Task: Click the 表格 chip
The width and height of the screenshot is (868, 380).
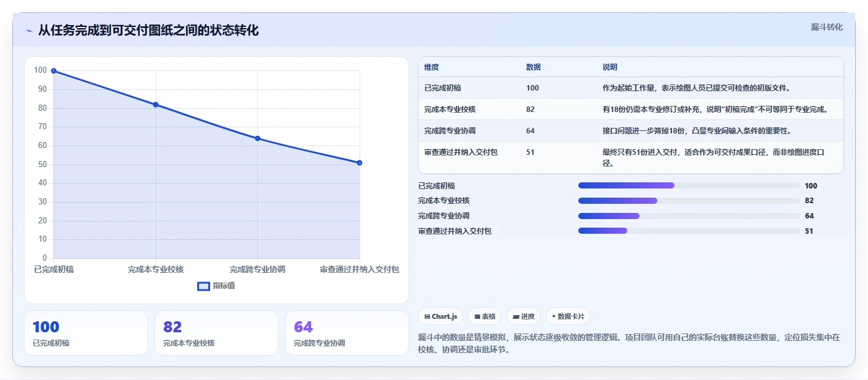Action: click(x=485, y=316)
